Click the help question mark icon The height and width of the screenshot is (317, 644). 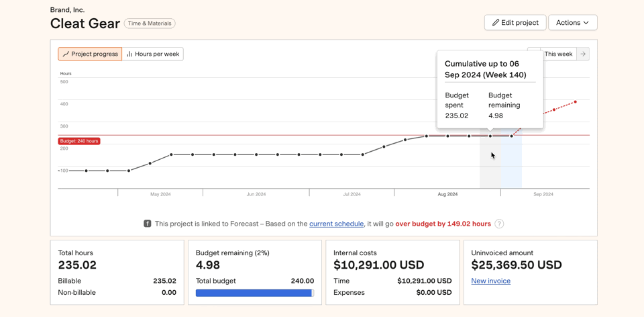pos(499,224)
